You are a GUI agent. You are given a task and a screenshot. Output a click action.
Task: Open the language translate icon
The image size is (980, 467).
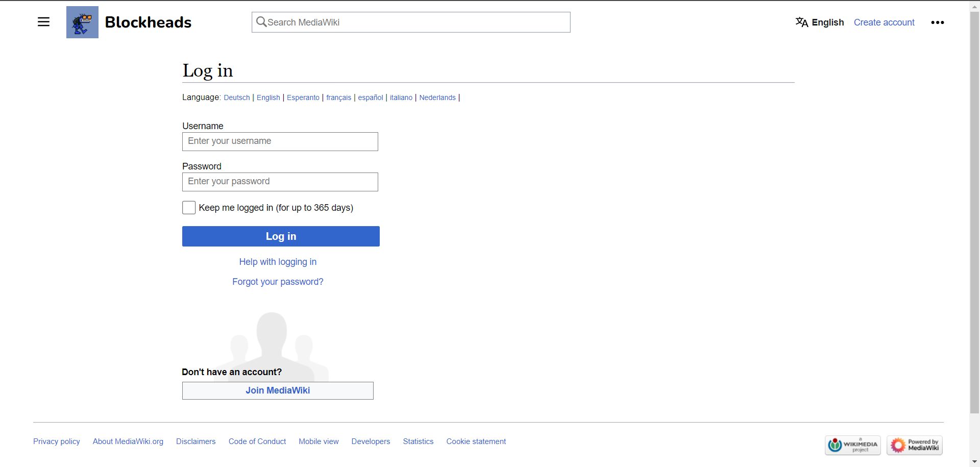click(x=801, y=22)
